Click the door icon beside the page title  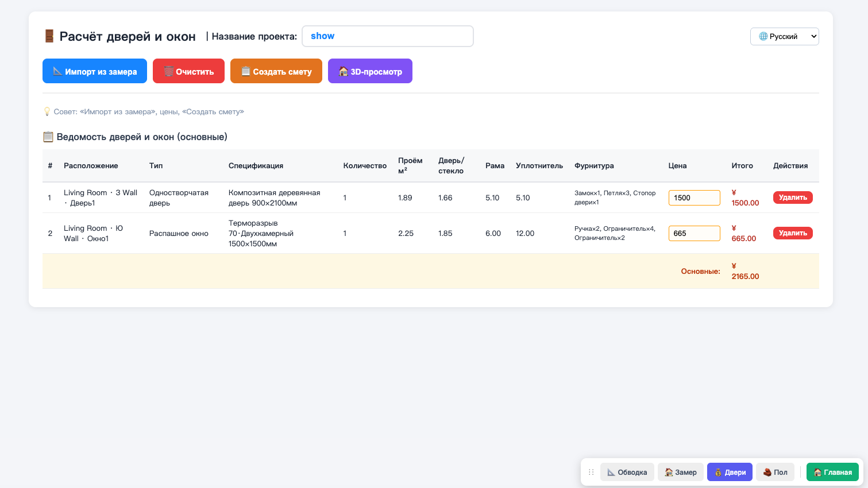click(x=49, y=36)
